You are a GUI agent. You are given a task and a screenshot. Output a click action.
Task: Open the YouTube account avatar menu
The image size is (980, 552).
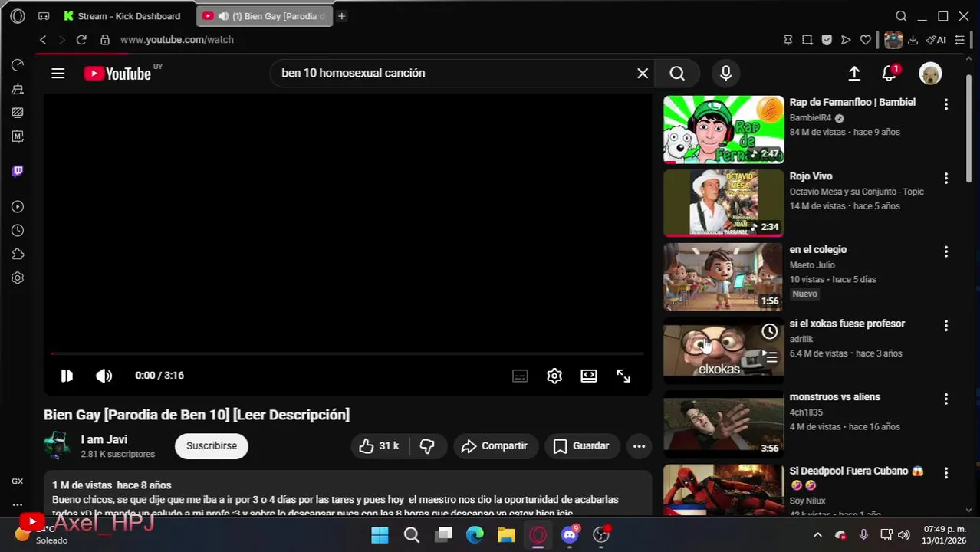tap(930, 74)
